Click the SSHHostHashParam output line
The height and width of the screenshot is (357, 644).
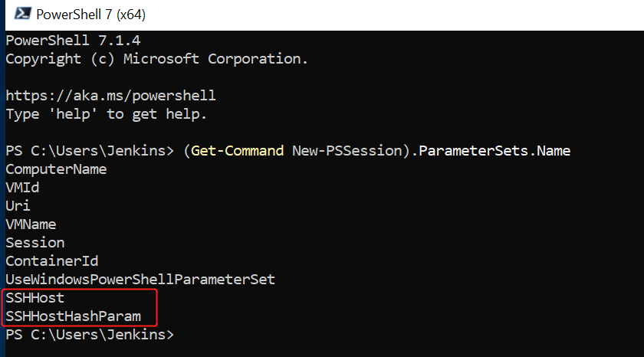[x=73, y=316]
